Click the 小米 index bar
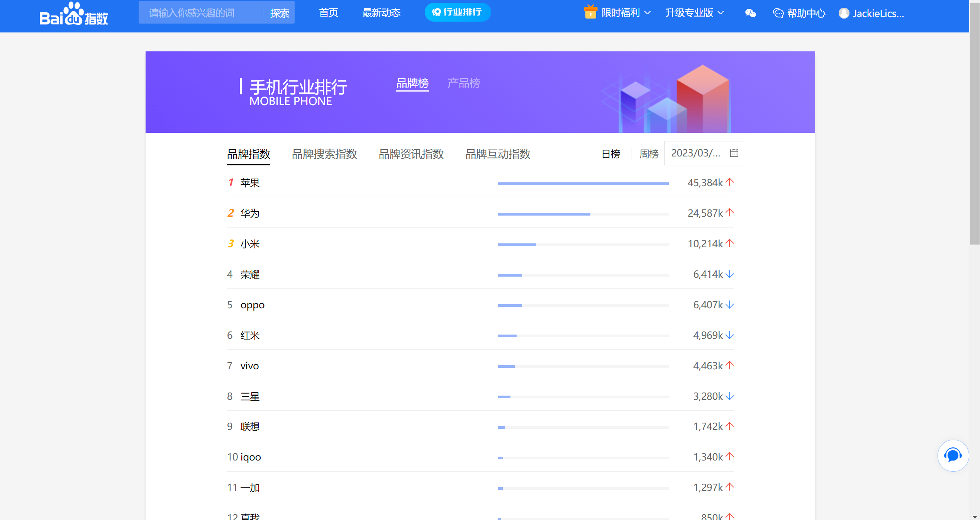980x520 pixels. click(583, 245)
